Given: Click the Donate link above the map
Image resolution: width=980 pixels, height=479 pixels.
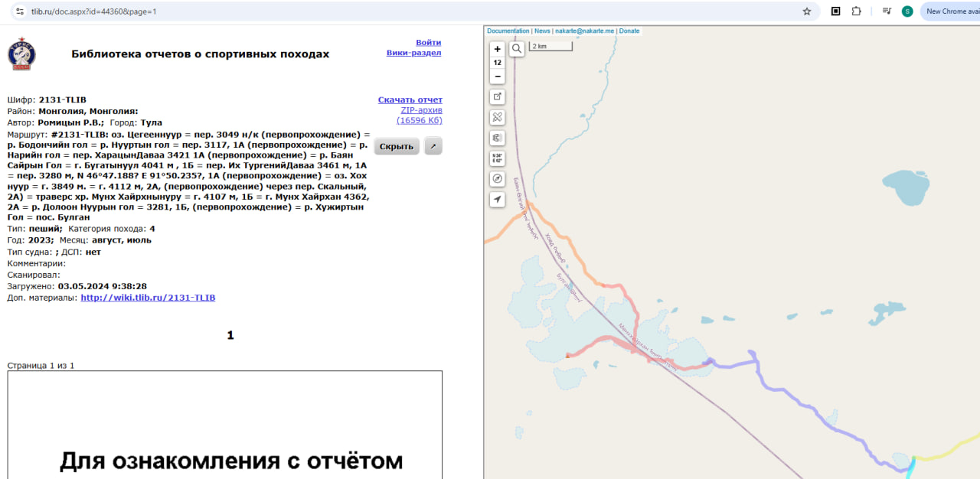Looking at the screenshot, I should [629, 31].
